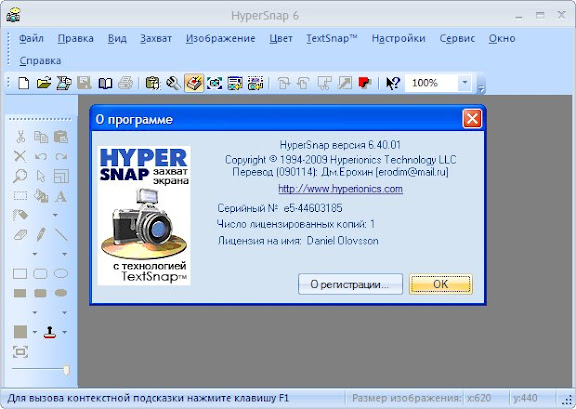Screen dimensions: 576x409
Task: Click the clipboard paste icon in the top toolbar
Action: click(x=152, y=83)
